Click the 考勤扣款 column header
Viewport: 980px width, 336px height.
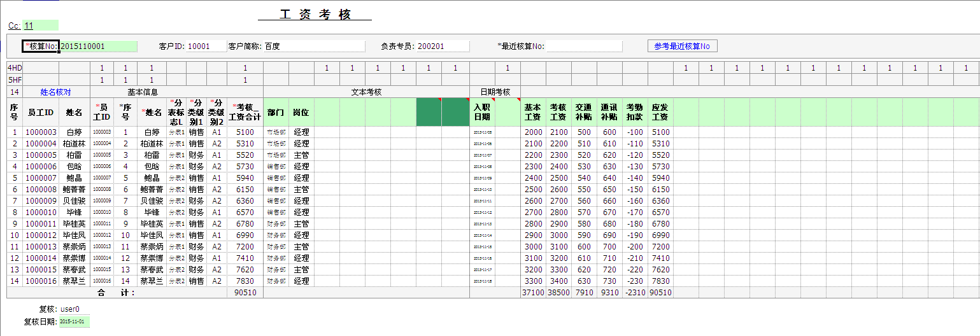[635, 112]
